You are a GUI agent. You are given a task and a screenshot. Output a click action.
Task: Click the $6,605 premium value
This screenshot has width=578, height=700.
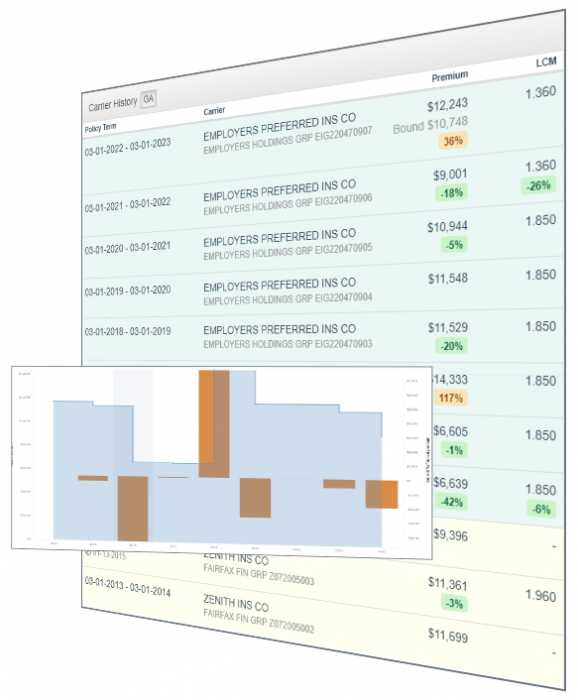(x=450, y=431)
